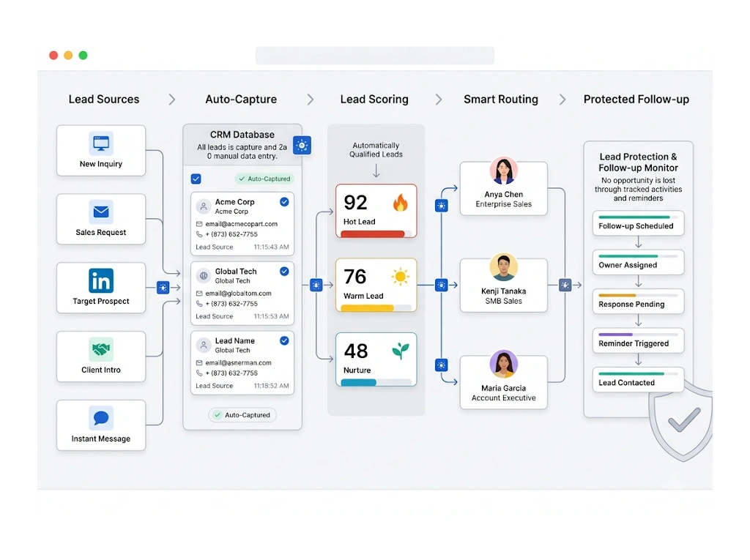Toggle the Lead Name card checkmark
750x560 pixels.
[x=284, y=340]
